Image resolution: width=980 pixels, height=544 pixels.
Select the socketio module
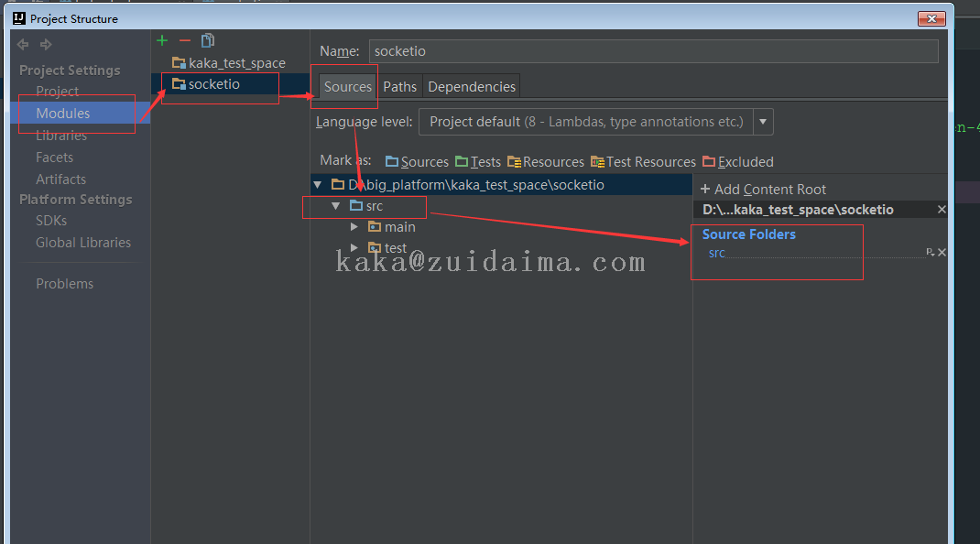pos(230,83)
